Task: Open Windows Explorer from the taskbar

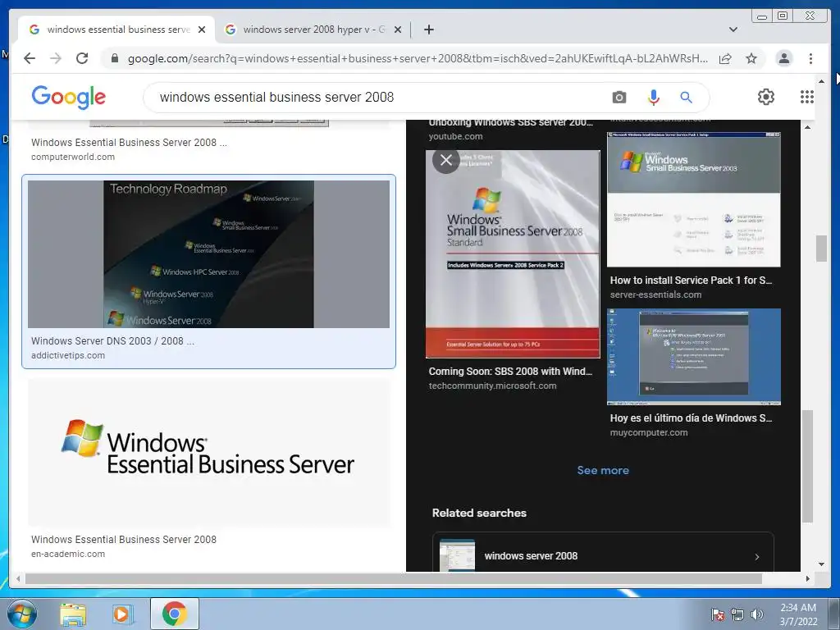Action: 73,614
